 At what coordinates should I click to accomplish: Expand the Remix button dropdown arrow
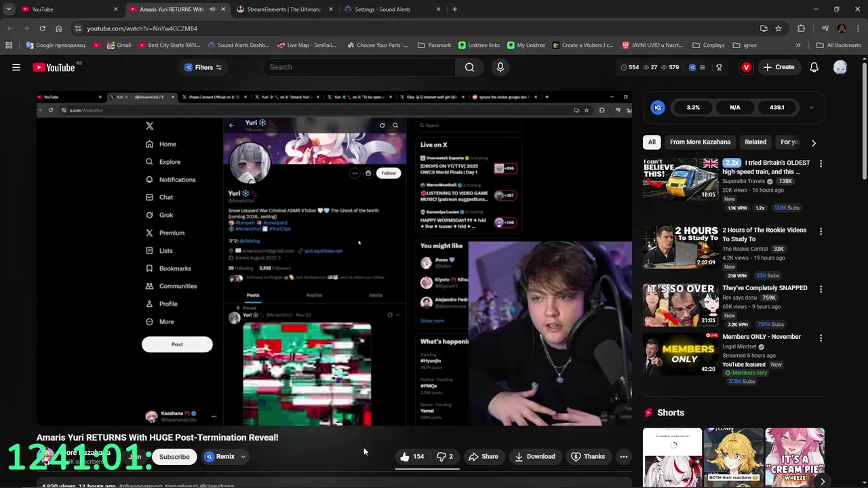click(x=243, y=457)
